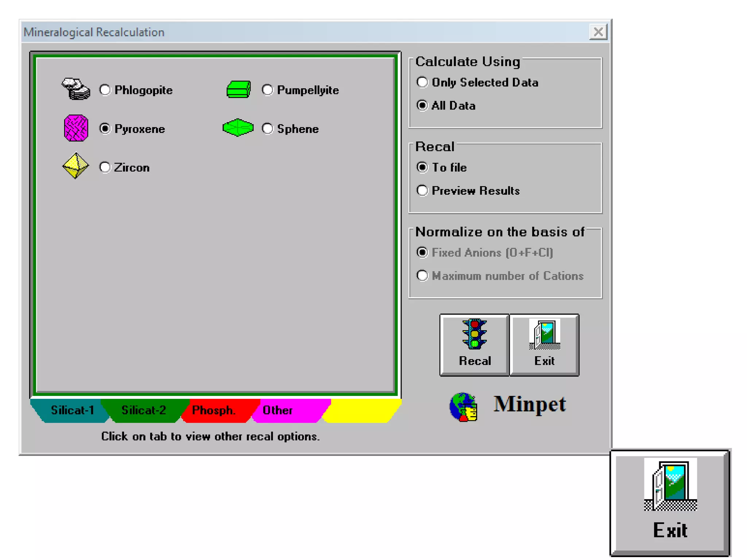The width and height of the screenshot is (747, 560).
Task: Select Maximum number of Cations option
Action: click(422, 276)
